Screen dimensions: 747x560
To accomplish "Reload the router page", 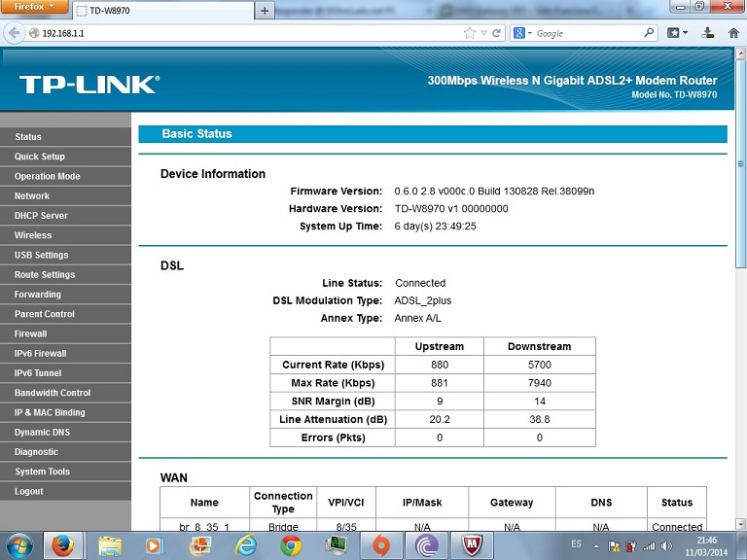I will 496,33.
